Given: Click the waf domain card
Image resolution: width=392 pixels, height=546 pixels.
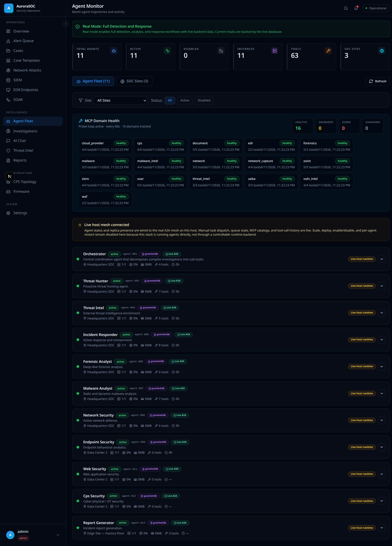Looking at the screenshot, I should pos(105,199).
